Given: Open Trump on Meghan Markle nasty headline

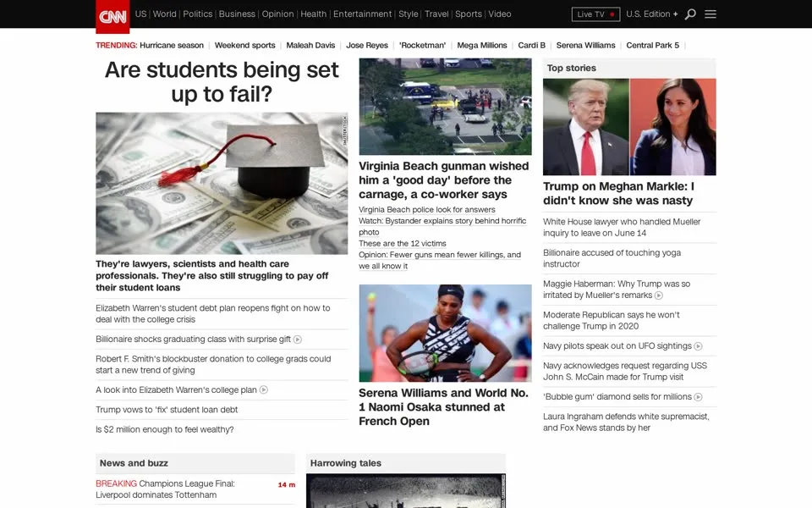Looking at the screenshot, I should click(619, 193).
